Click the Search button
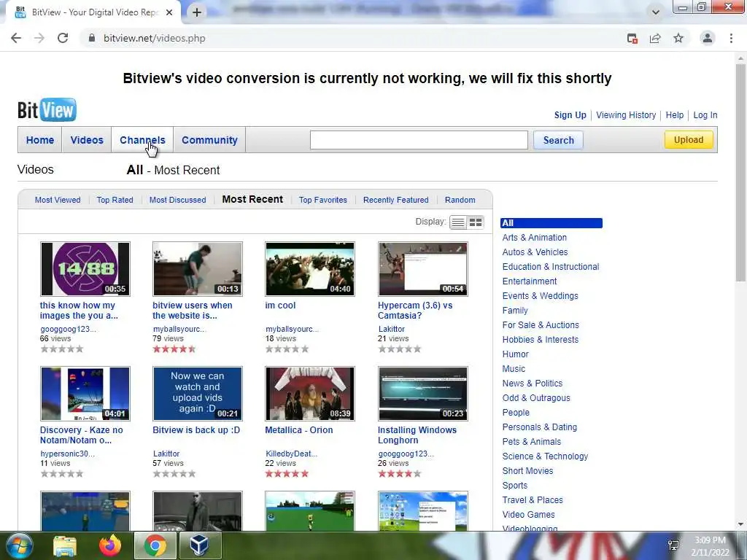Screen dimensions: 747x560 (558, 140)
